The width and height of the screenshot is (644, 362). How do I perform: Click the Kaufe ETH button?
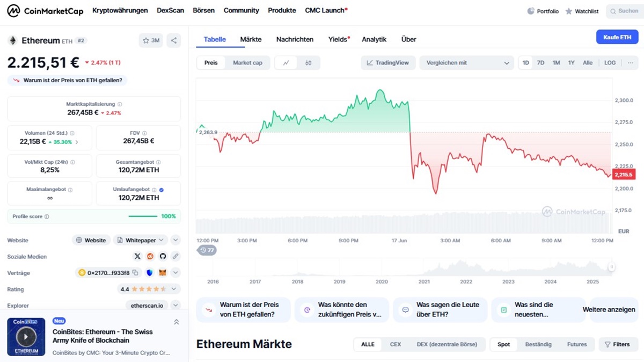point(617,37)
